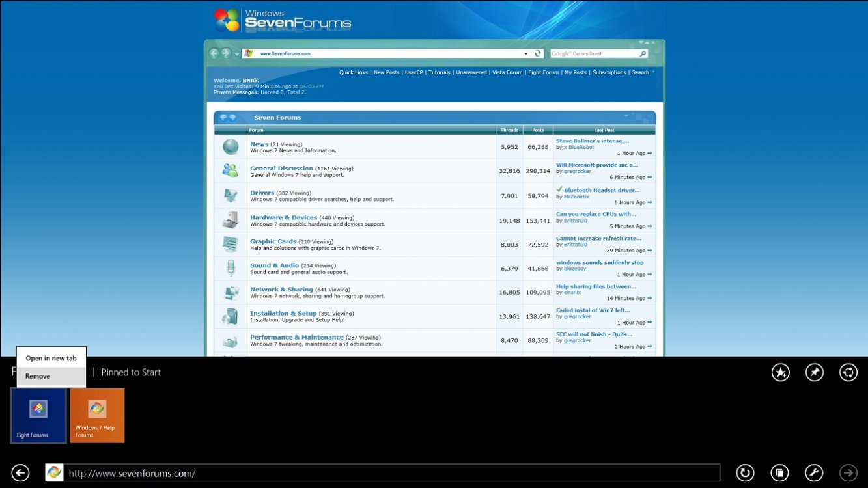The width and height of the screenshot is (868, 488).
Task: Click the Installation & Setup disc icon
Action: pyautogui.click(x=231, y=316)
